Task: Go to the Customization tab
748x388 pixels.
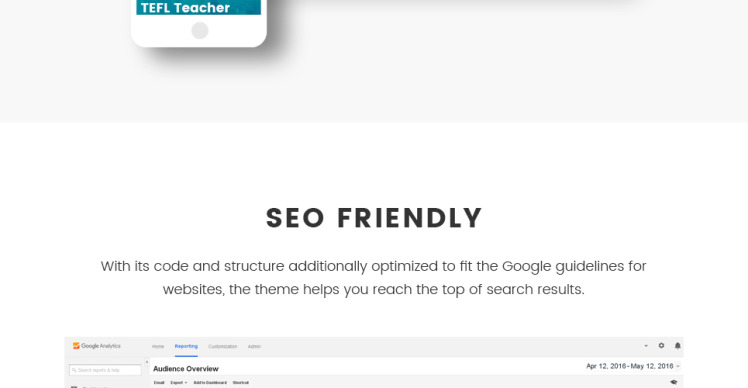Action: pos(223,346)
